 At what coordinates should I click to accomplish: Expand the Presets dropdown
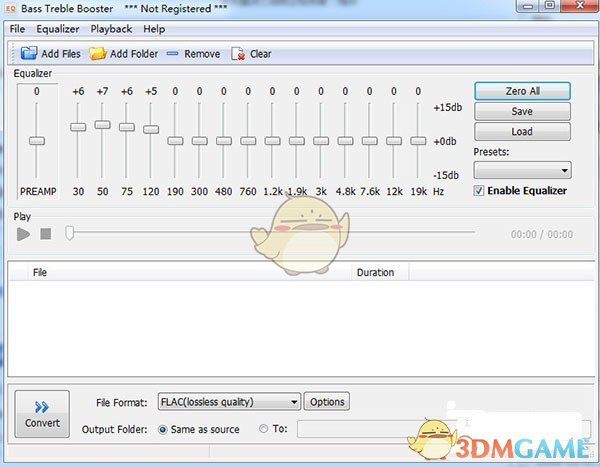click(x=523, y=170)
